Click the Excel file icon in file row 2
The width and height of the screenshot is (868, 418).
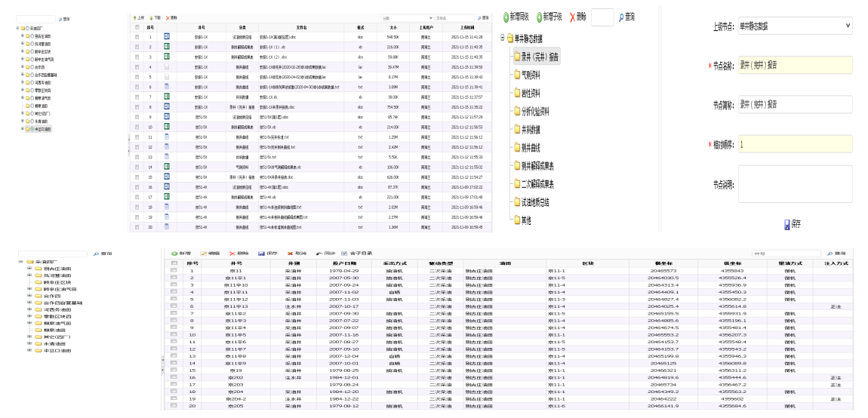coord(166,46)
